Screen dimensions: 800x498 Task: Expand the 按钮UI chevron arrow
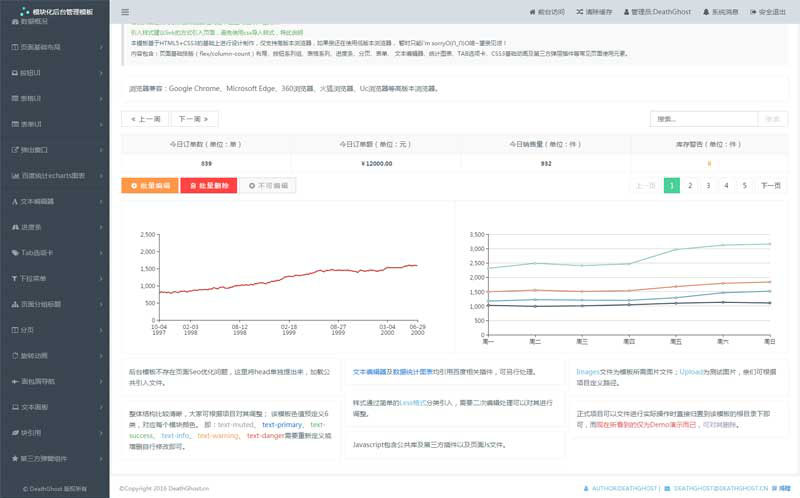(101, 73)
